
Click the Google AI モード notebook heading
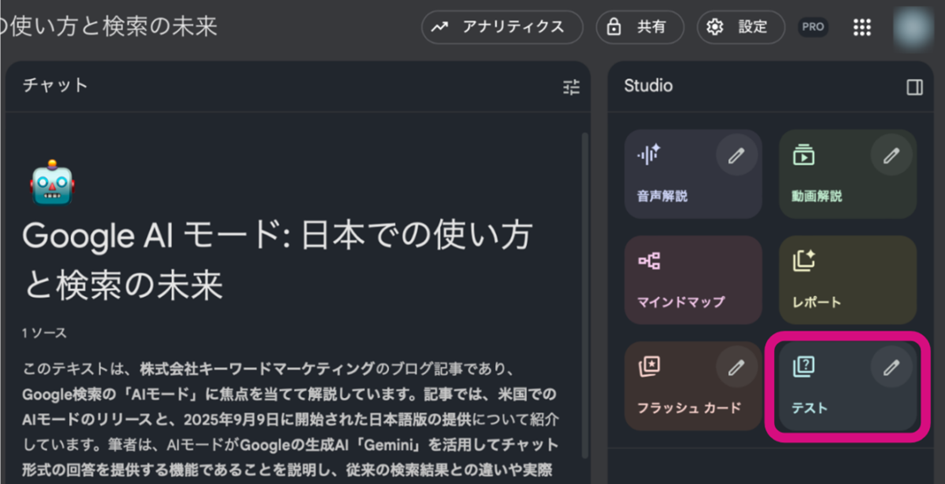[x=277, y=260]
